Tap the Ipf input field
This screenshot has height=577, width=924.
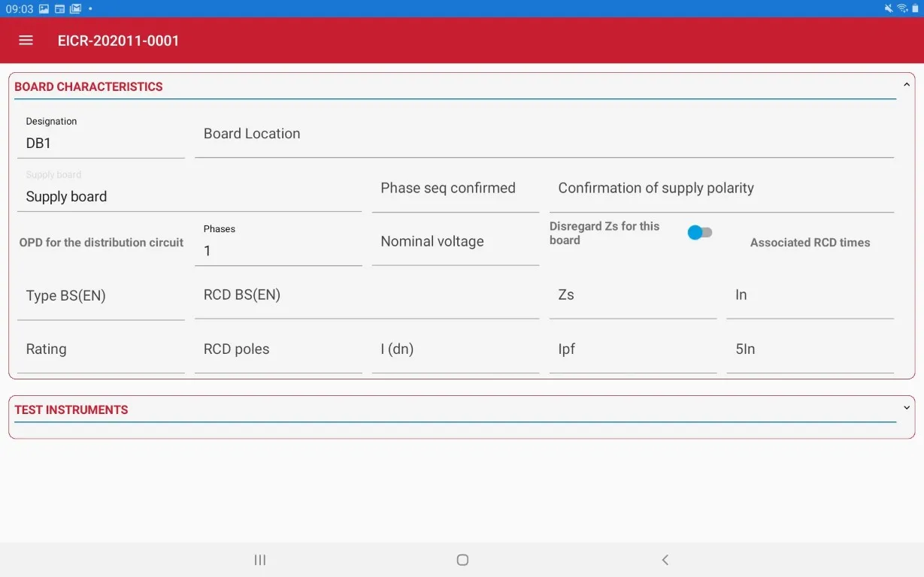click(x=632, y=349)
